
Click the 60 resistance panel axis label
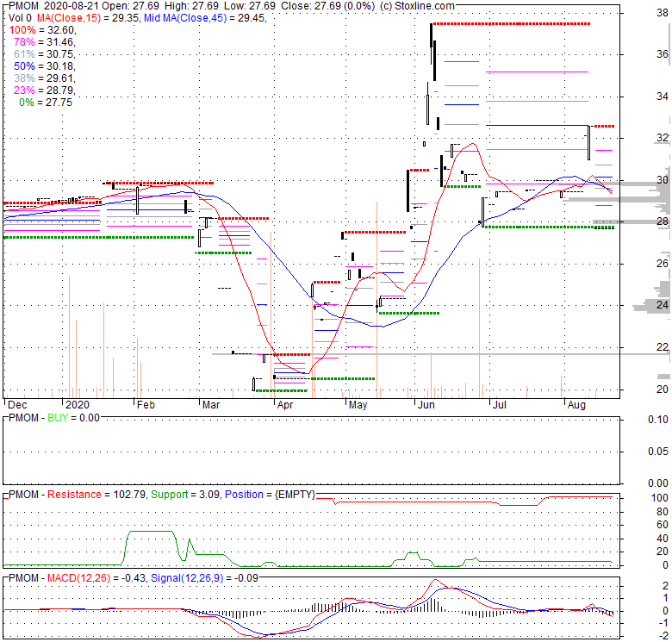coord(663,525)
